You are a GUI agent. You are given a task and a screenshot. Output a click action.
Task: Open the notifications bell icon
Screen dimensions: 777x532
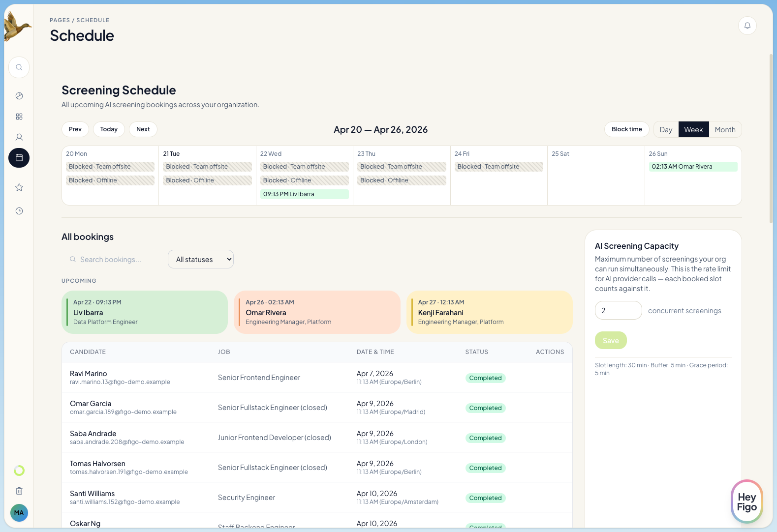click(x=747, y=26)
